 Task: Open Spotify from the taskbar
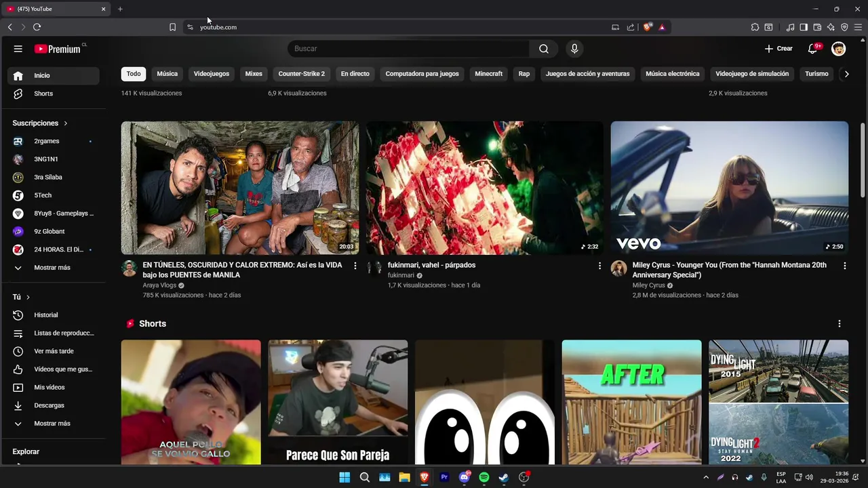click(x=484, y=477)
